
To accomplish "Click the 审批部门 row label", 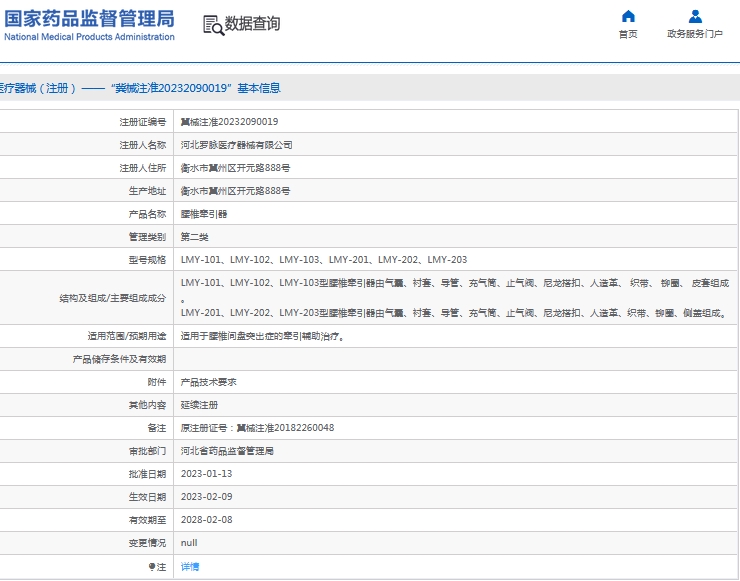I will pos(147,451).
